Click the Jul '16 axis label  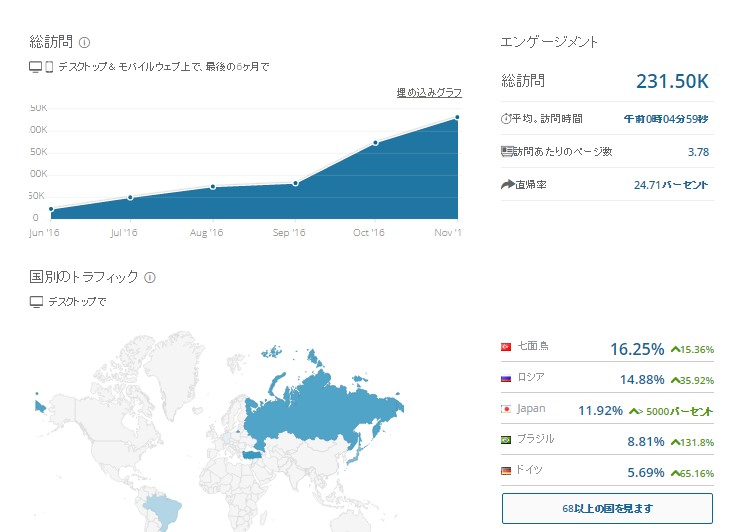tap(124, 232)
